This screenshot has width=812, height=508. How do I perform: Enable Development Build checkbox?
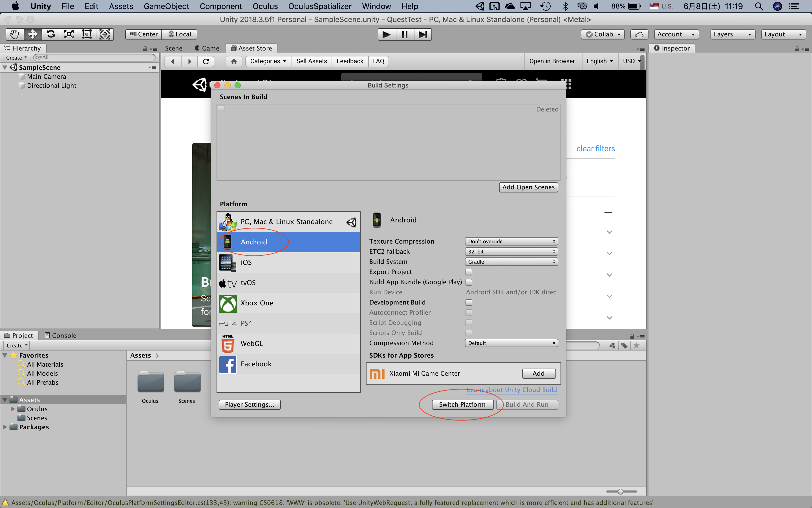469,302
